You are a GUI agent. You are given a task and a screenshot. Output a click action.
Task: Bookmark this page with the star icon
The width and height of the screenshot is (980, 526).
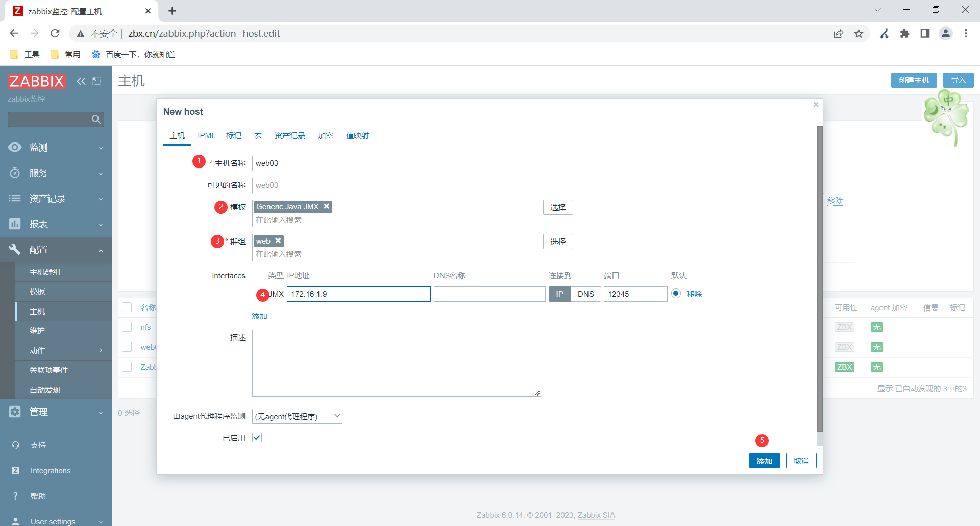coord(859,34)
